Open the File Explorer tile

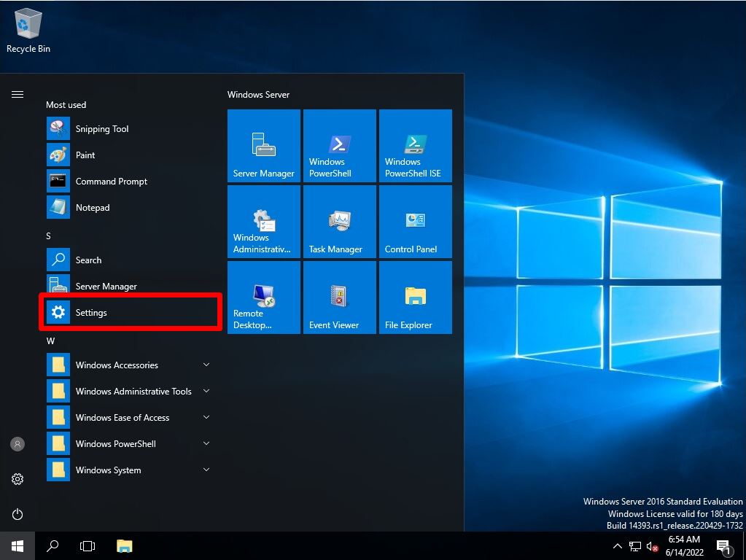click(416, 297)
